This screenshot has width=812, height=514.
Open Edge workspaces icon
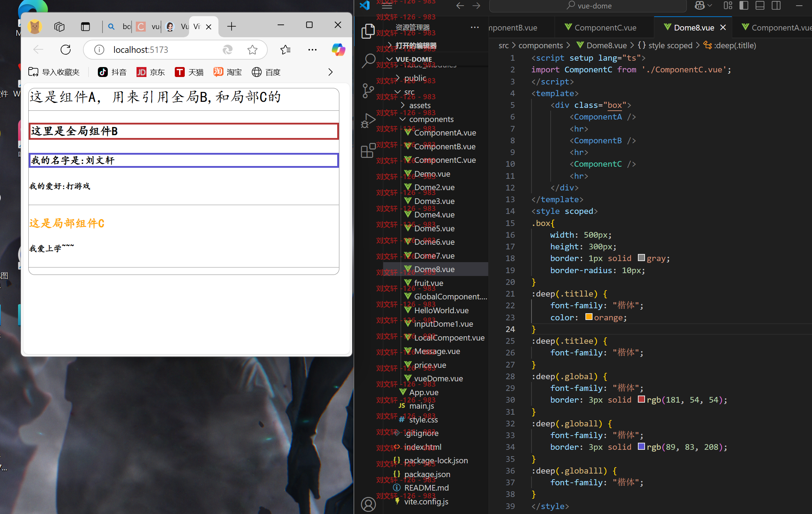point(59,27)
